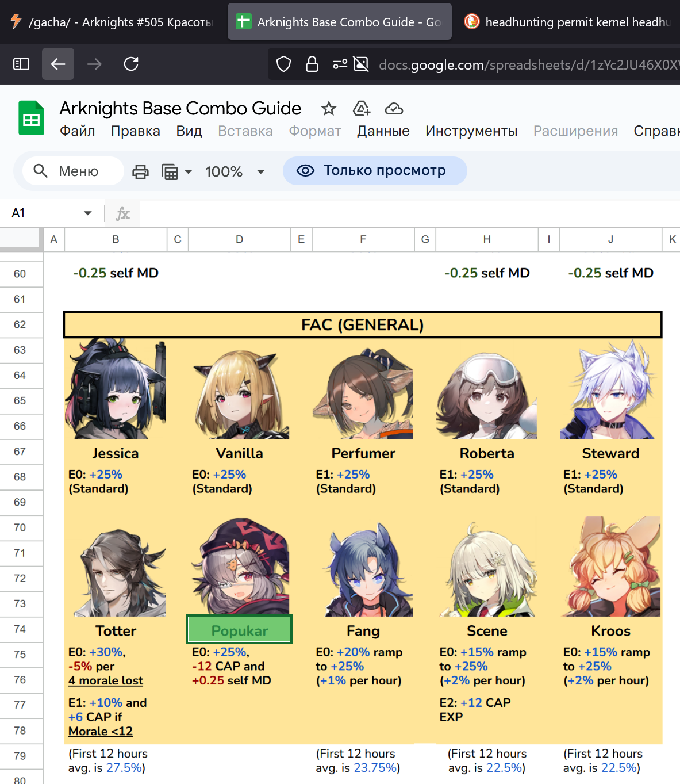
Task: Click Totter's portrait thumbnail
Action: click(116, 566)
